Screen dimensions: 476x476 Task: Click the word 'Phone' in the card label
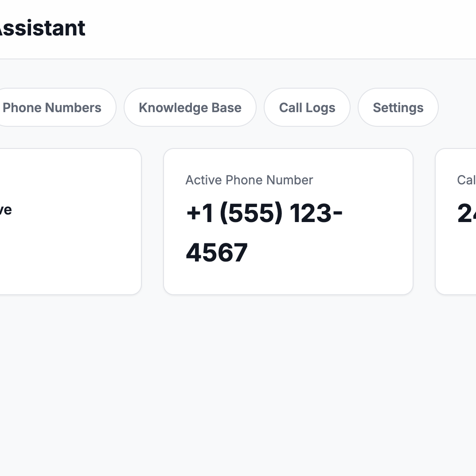pos(242,180)
